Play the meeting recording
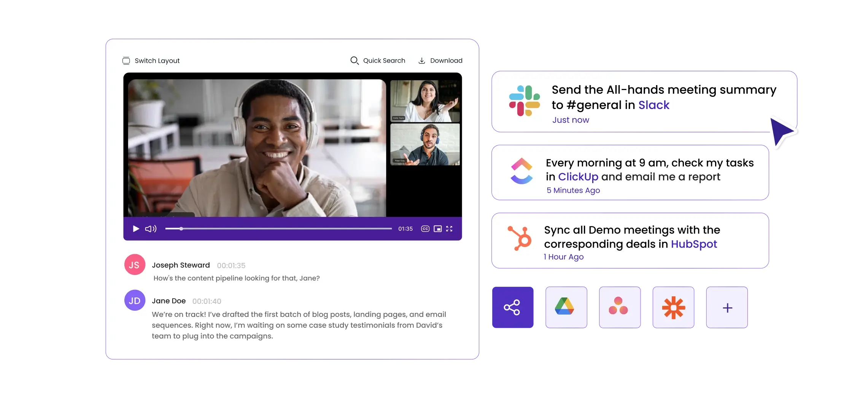This screenshot has width=868, height=397. (136, 229)
